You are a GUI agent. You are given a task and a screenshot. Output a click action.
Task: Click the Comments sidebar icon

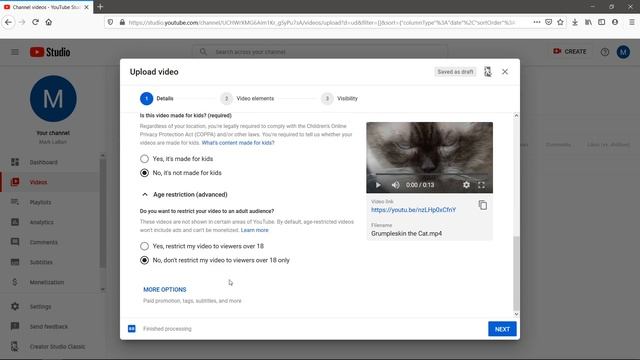click(x=15, y=242)
